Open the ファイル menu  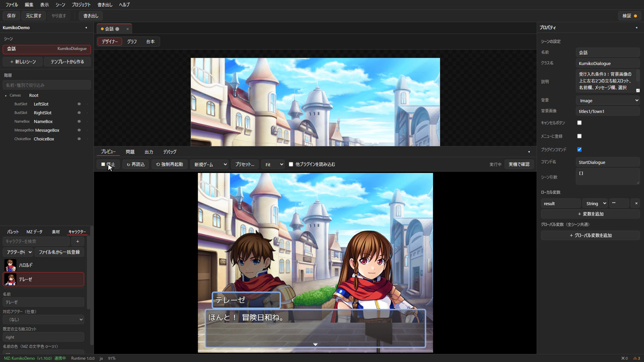pos(12,5)
